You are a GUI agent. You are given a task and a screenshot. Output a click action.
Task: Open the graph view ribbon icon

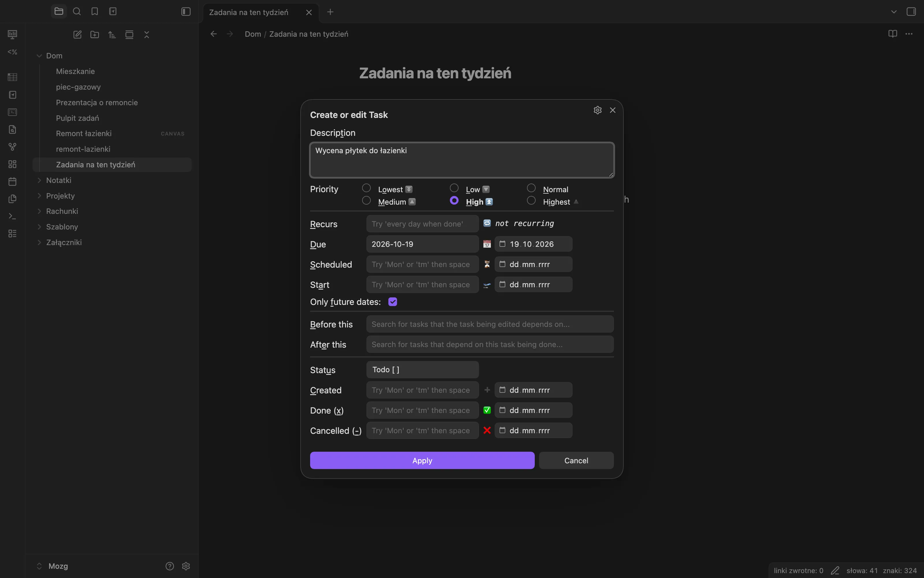12,147
